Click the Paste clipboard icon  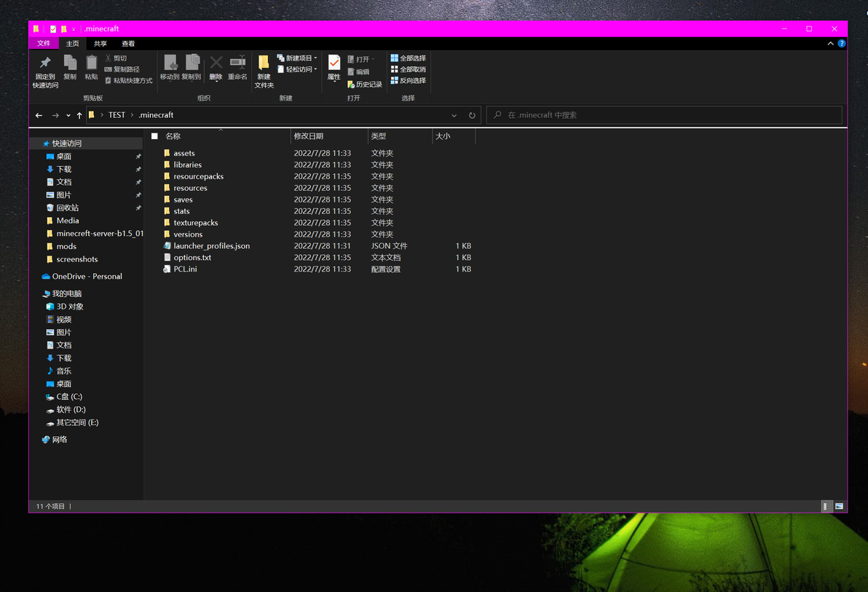(x=91, y=63)
